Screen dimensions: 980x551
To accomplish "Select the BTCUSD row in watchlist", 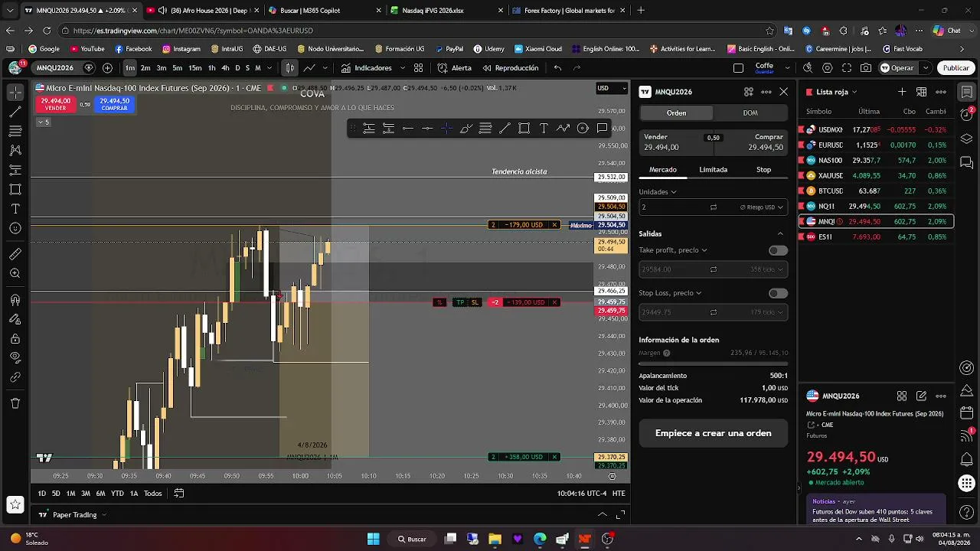I will click(876, 191).
